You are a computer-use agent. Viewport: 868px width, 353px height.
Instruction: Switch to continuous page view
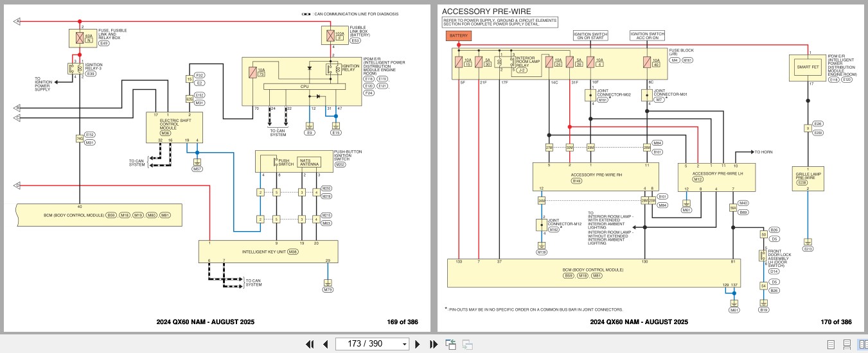pyautogui.click(x=847, y=345)
